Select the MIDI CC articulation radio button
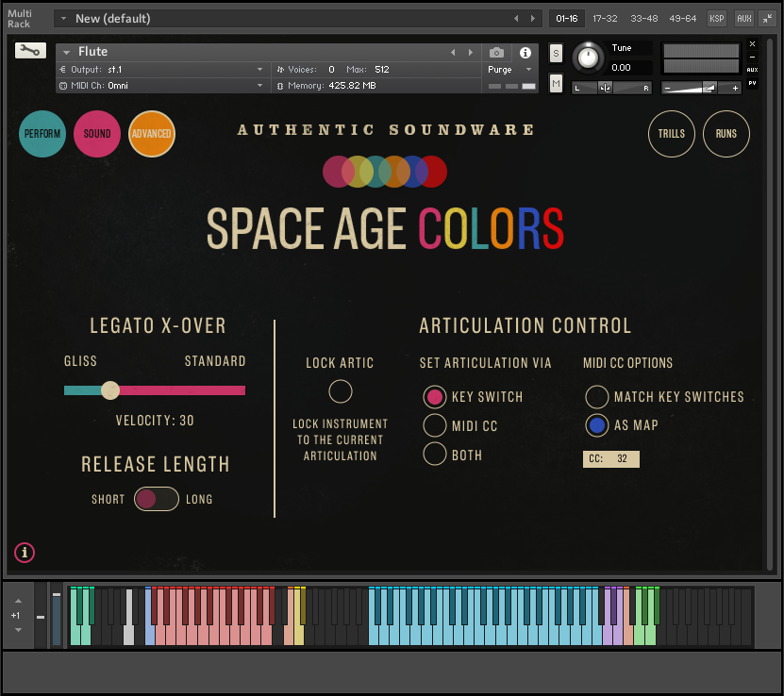Viewport: 784px width, 696px height. click(435, 425)
